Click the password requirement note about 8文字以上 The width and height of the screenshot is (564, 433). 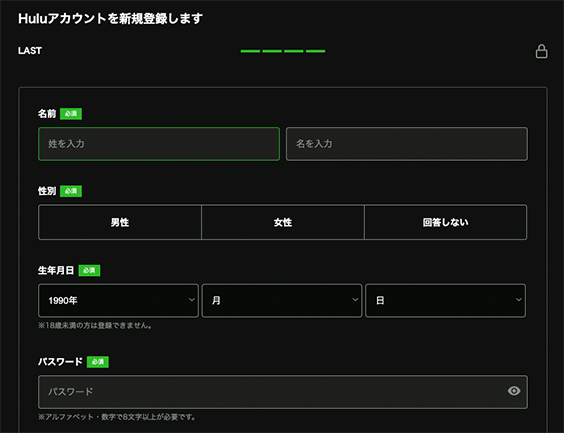tap(117, 417)
